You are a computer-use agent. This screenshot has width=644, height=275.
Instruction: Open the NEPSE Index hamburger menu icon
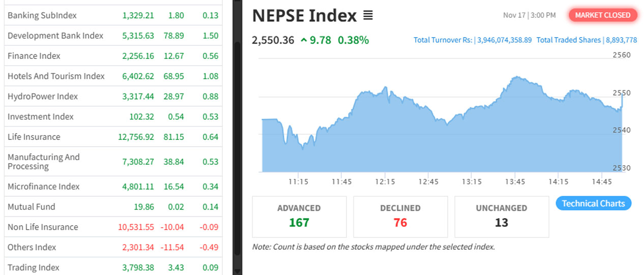pyautogui.click(x=368, y=16)
